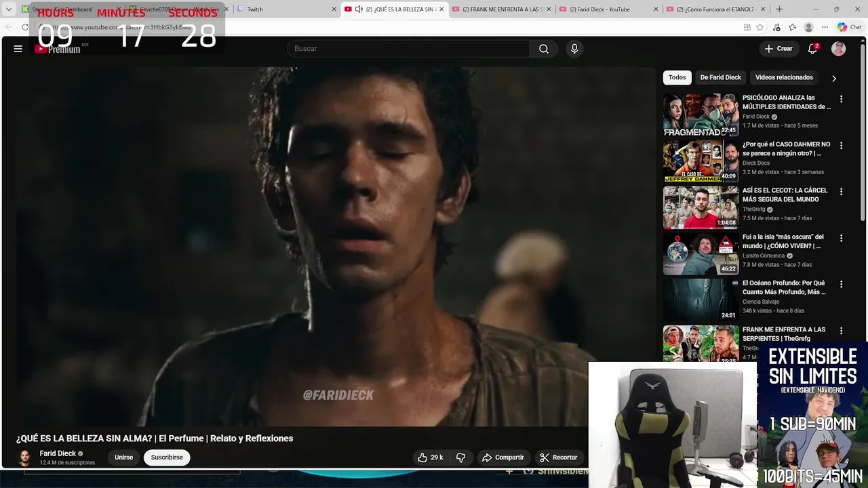Open browser tab search dropdown
This screenshot has width=868, height=488.
9,9
